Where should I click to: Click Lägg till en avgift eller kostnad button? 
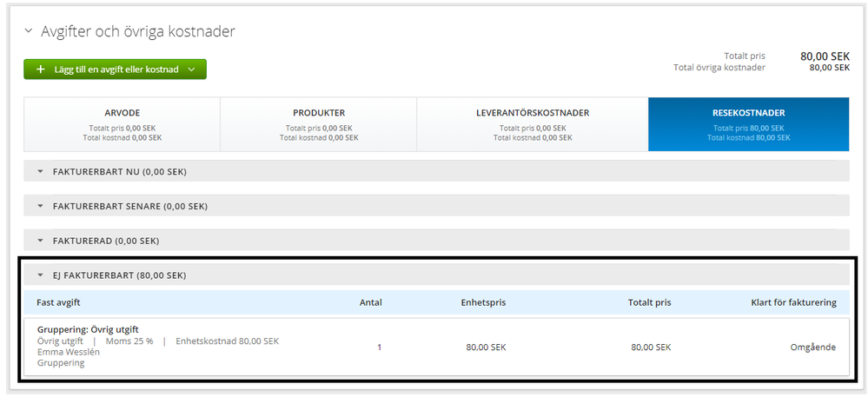coord(116,69)
